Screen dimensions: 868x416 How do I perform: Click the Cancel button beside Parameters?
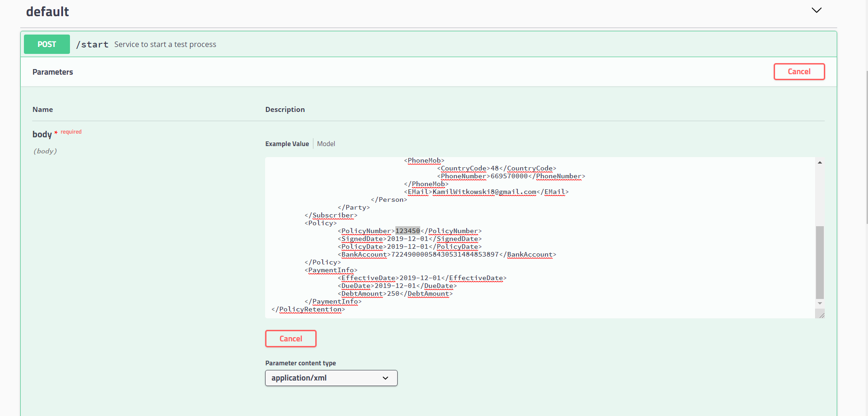click(799, 71)
